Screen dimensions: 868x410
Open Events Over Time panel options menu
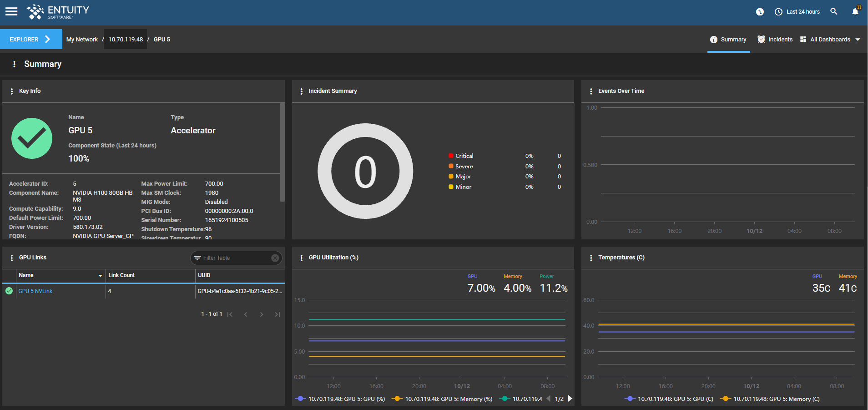pos(591,91)
